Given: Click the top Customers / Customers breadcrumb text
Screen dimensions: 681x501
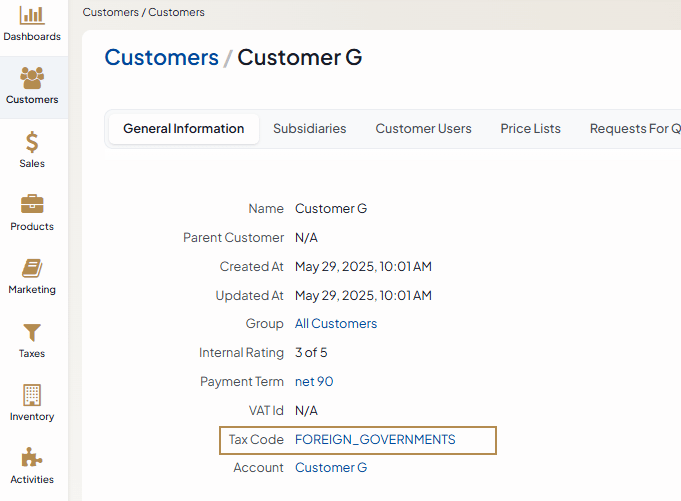Looking at the screenshot, I should coord(143,13).
